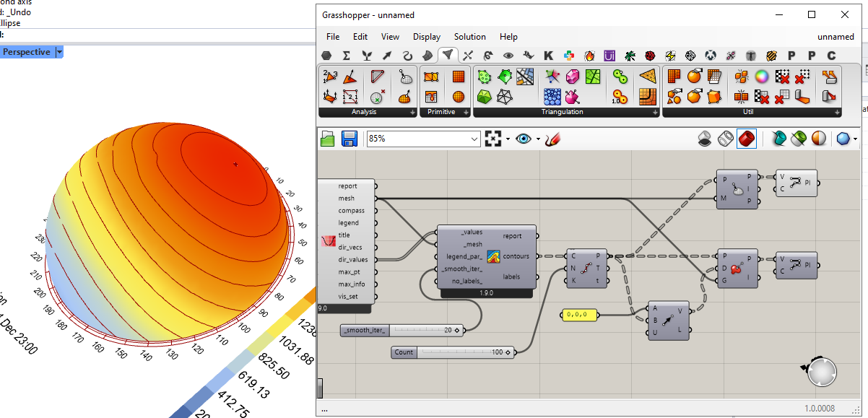Click the yellow 0,0,0 panel
Image resolution: width=868 pixels, height=418 pixels.
point(580,315)
